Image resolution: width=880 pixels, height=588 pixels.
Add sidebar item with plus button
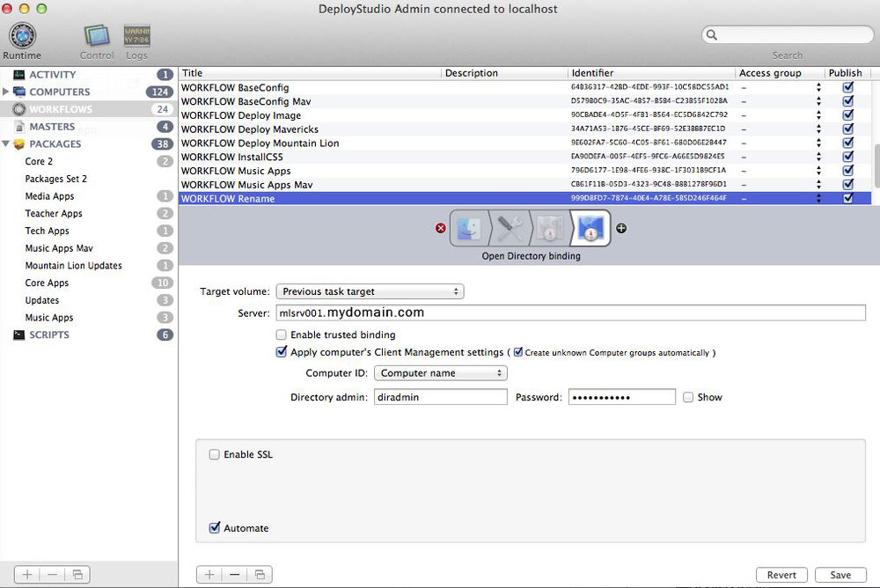(27, 575)
